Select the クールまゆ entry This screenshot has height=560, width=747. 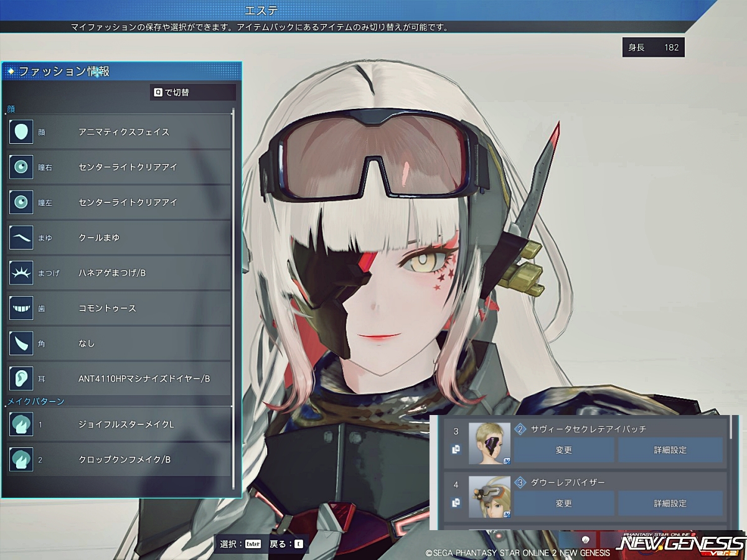click(119, 237)
